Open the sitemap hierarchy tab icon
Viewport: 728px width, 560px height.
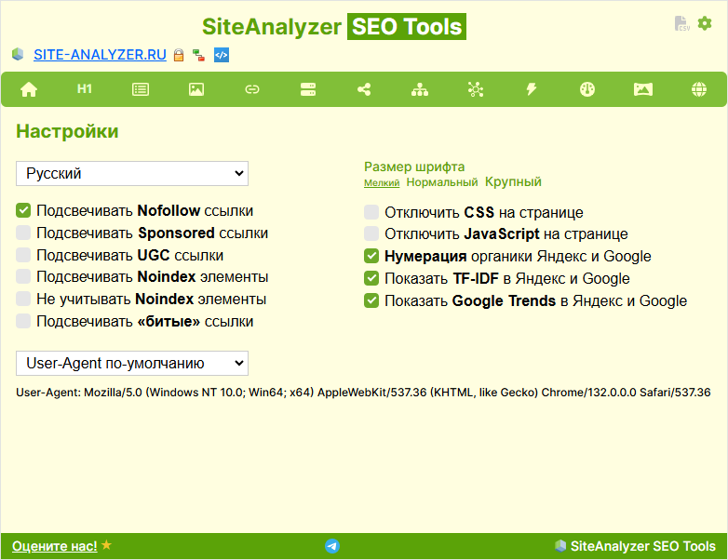(x=420, y=89)
